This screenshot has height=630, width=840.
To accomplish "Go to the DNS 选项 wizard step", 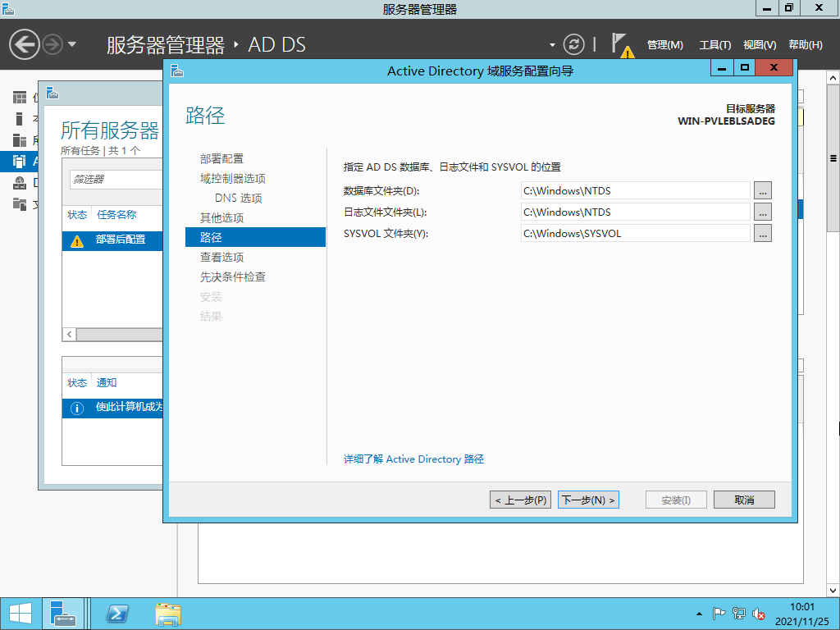I will (239, 199).
